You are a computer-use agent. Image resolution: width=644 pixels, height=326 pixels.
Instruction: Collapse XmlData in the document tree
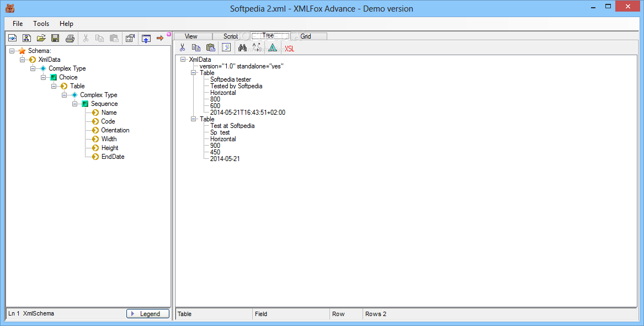183,60
